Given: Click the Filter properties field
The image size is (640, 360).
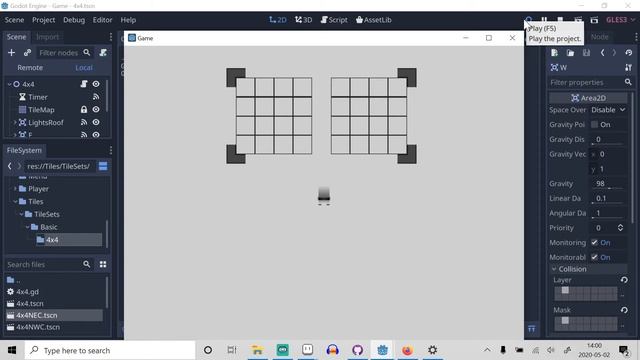Looking at the screenshot, I should [x=590, y=82].
